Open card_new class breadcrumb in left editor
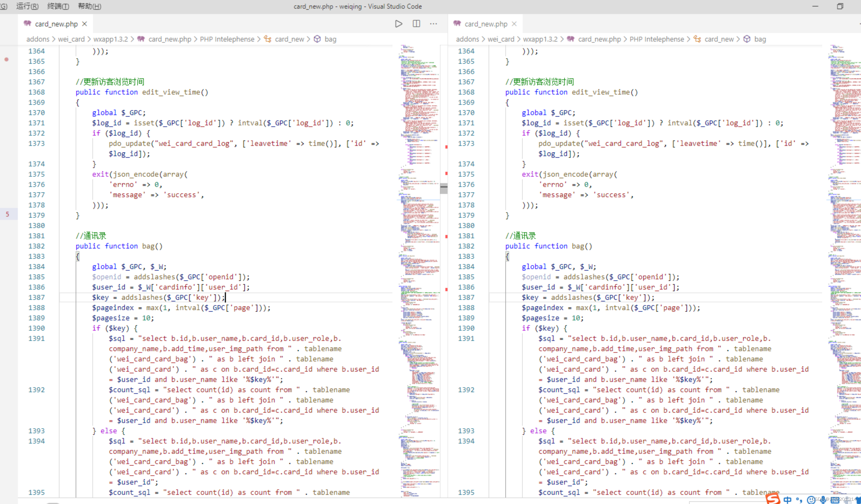This screenshot has height=504, width=861. [289, 39]
